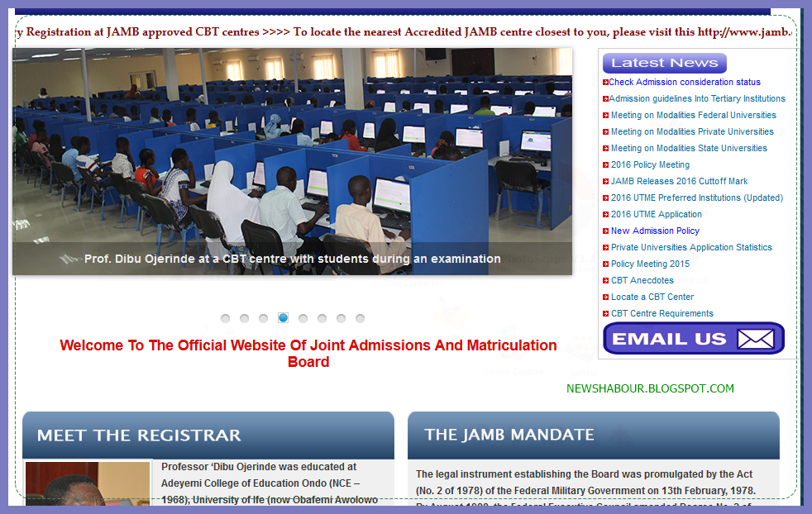
Task: Click the arrow icon beside "Locate a CBT Center"
Action: pos(605,297)
